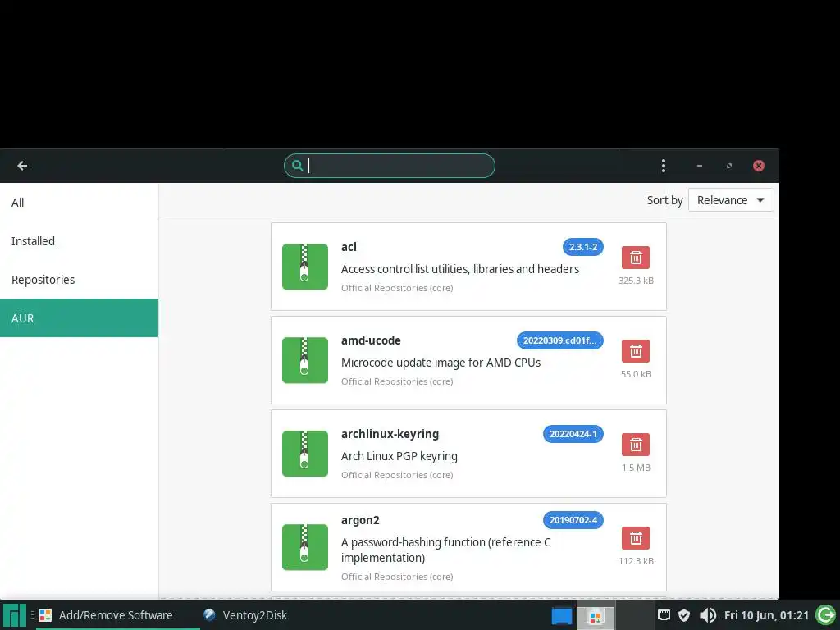Switch to Ventoy2Disk taskbar item
This screenshot has width=840, height=630.
coord(246,615)
